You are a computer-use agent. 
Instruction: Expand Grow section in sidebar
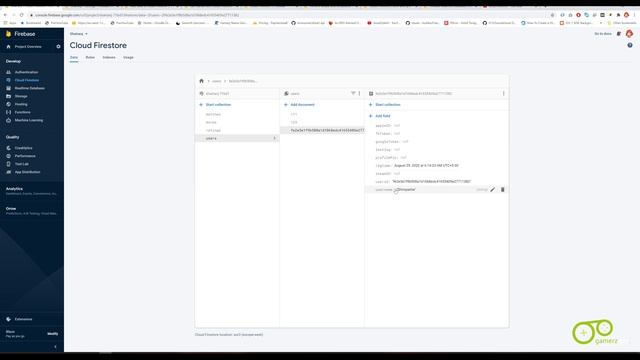31,211
